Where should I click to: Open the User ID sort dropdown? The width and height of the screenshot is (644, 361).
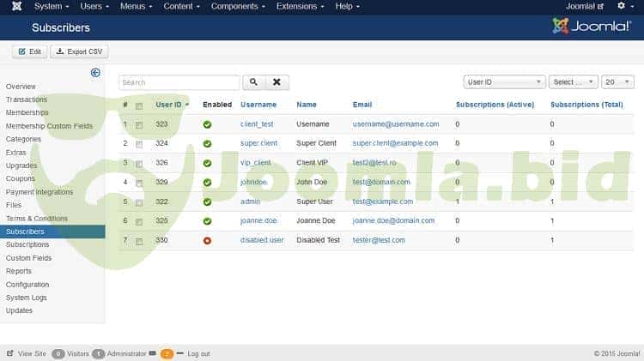point(504,82)
